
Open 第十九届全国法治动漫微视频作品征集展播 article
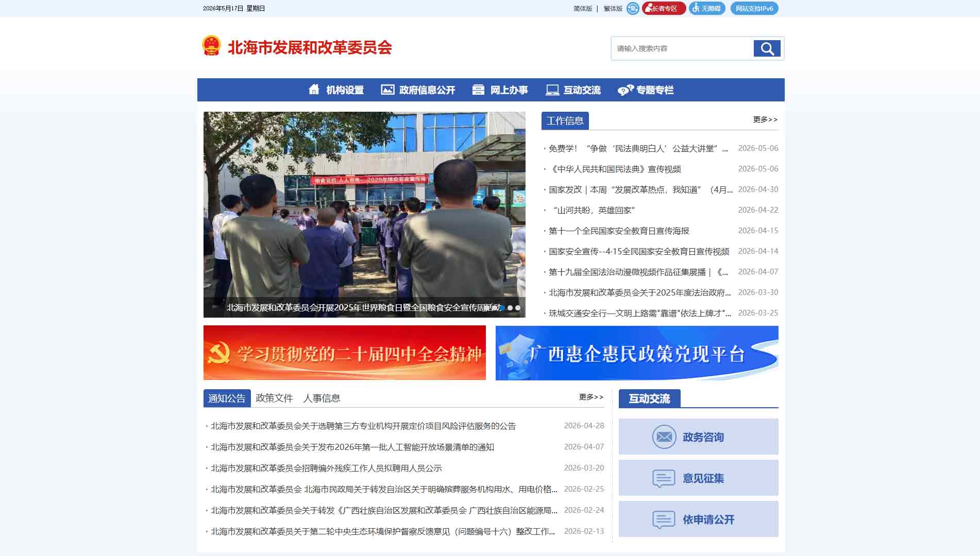[x=638, y=272]
